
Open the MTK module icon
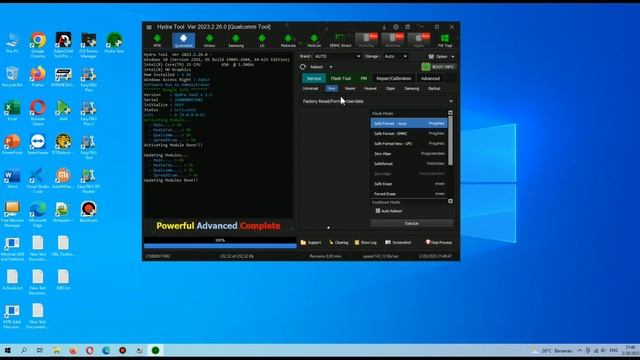pyautogui.click(x=157, y=40)
